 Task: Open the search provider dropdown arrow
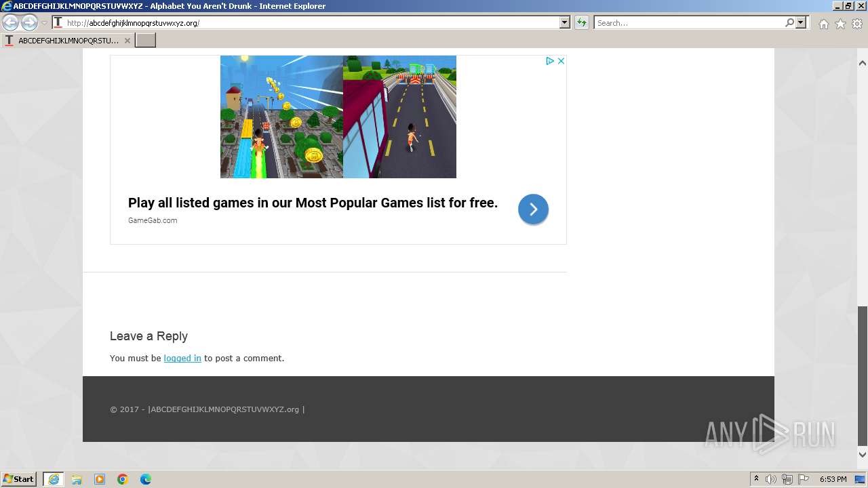801,23
